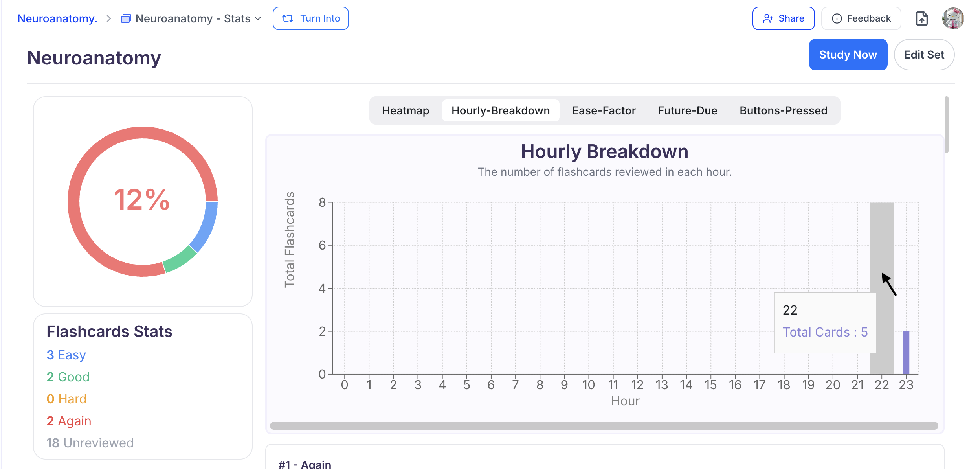Open the Neuroanatomy. folder link

(57, 18)
